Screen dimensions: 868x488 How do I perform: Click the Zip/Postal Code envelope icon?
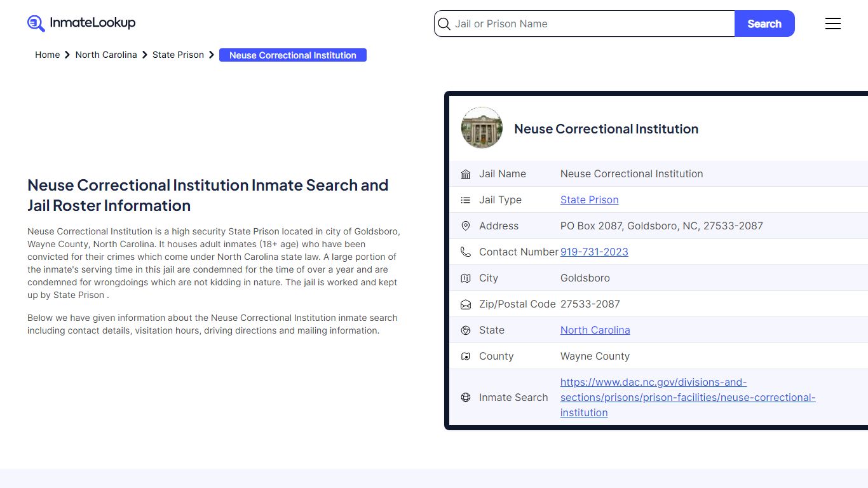pos(466,304)
